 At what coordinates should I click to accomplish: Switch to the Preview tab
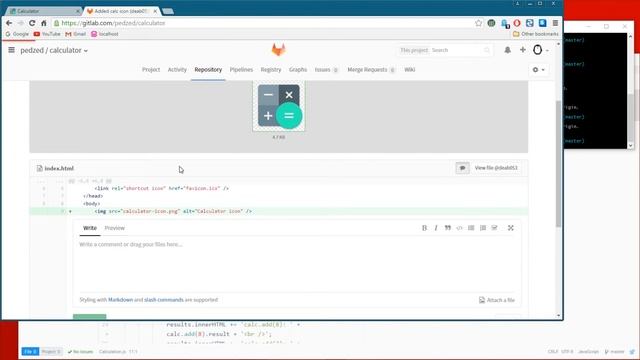click(x=115, y=228)
